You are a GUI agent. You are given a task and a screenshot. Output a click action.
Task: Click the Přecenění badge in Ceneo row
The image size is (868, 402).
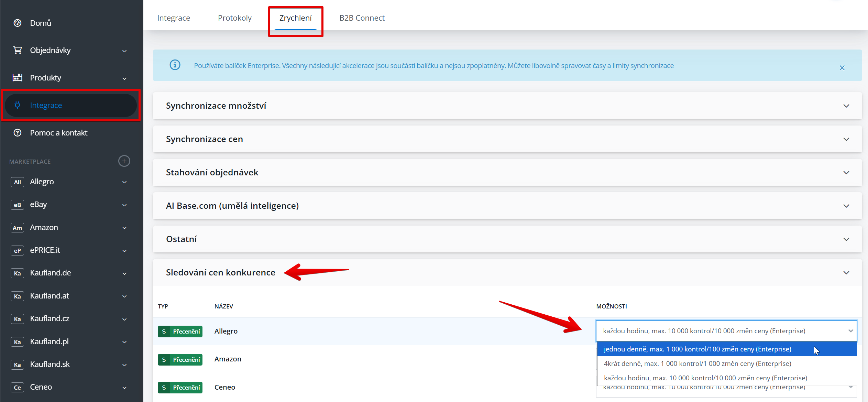pos(180,388)
